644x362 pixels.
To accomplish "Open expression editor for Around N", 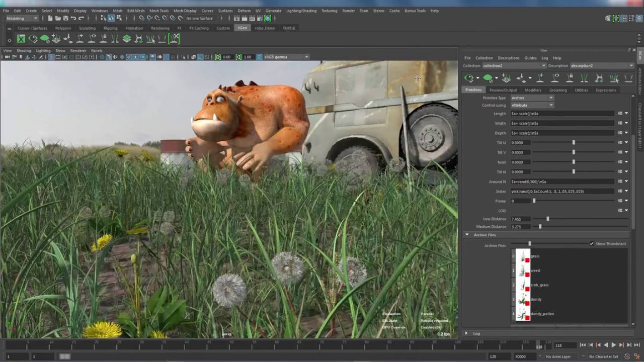I will tap(620, 182).
